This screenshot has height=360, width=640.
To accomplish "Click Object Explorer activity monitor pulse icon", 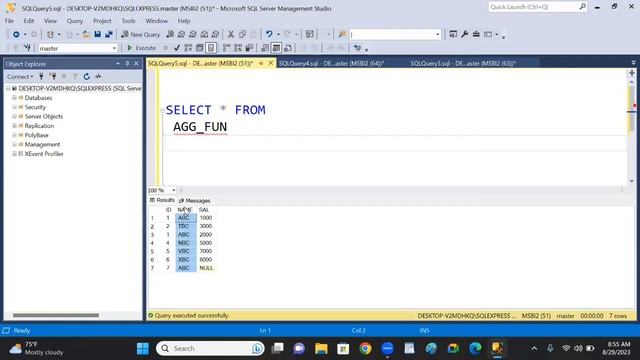I will [98, 76].
